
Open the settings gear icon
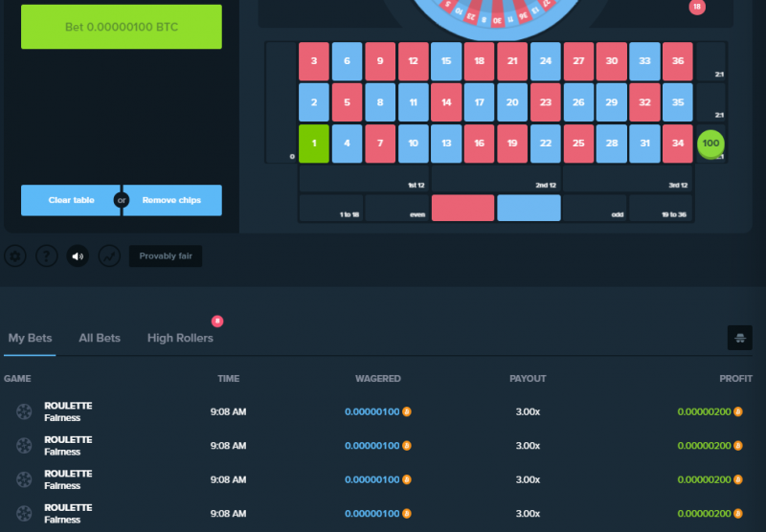coord(15,255)
